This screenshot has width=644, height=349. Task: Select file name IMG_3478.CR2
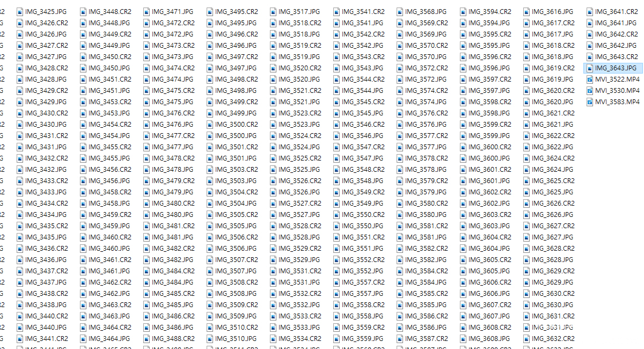pos(173,158)
